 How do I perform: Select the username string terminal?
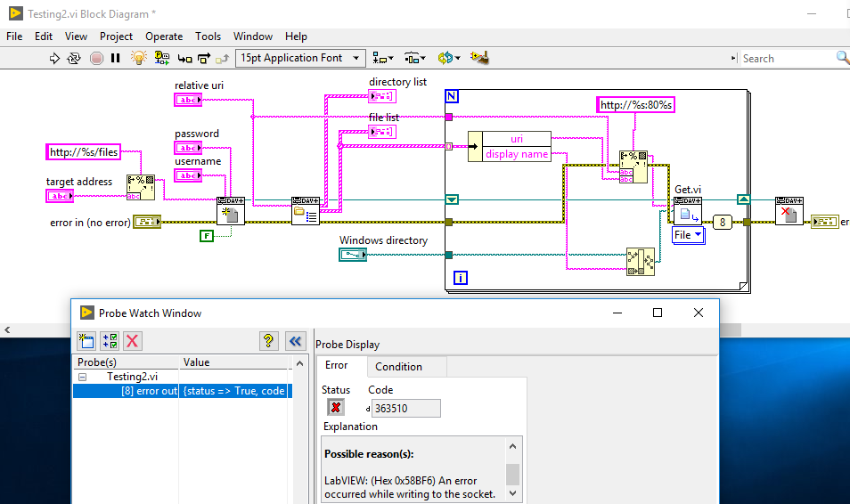(x=188, y=175)
